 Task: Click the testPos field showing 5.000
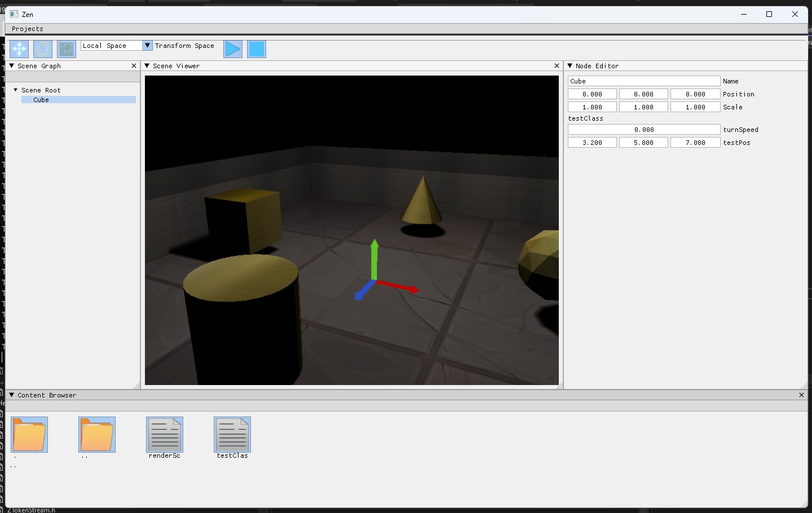(643, 143)
